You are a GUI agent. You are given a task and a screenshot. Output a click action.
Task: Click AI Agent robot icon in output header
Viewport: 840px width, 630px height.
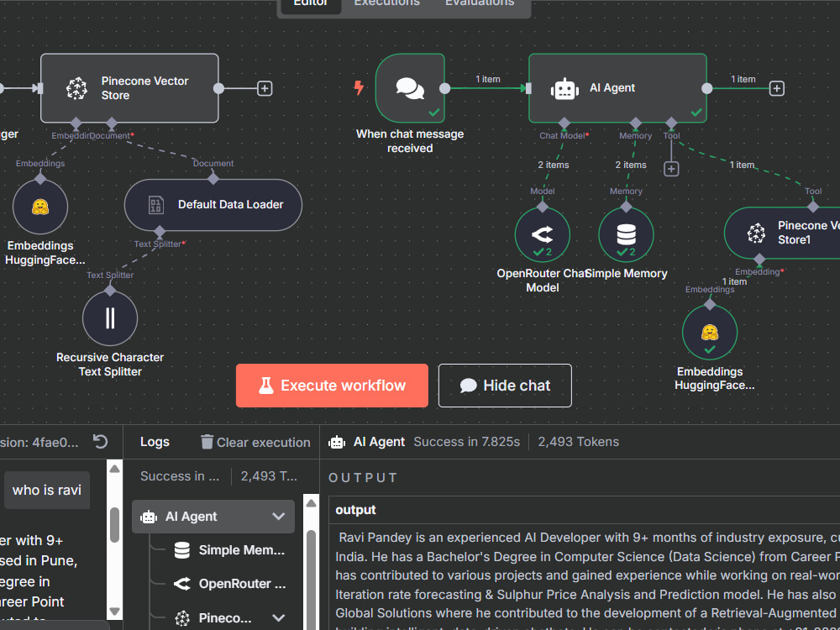pos(337,442)
